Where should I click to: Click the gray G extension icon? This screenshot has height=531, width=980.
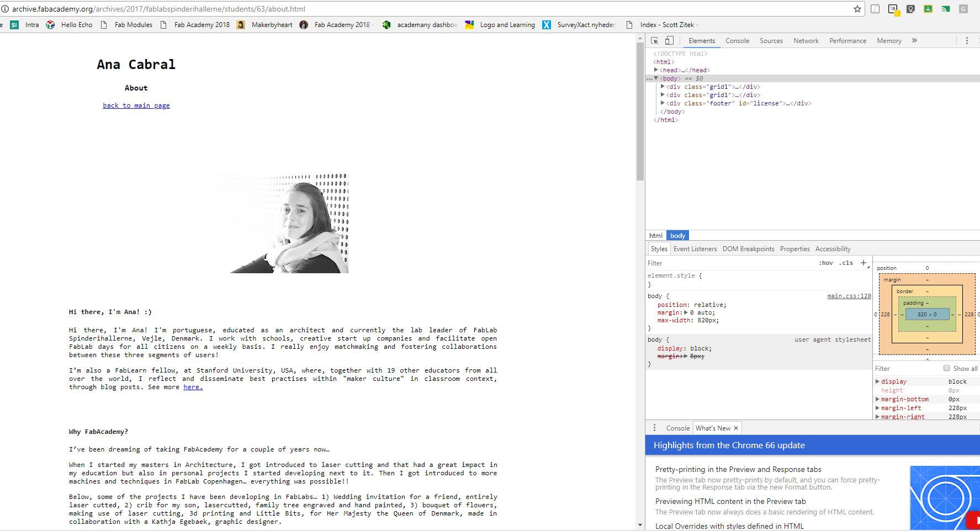click(963, 9)
